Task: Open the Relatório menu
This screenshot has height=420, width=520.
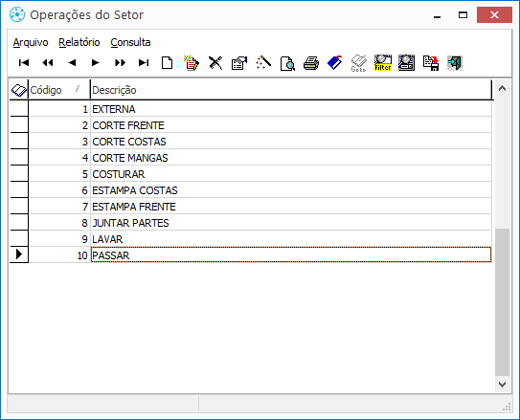Action: click(79, 42)
